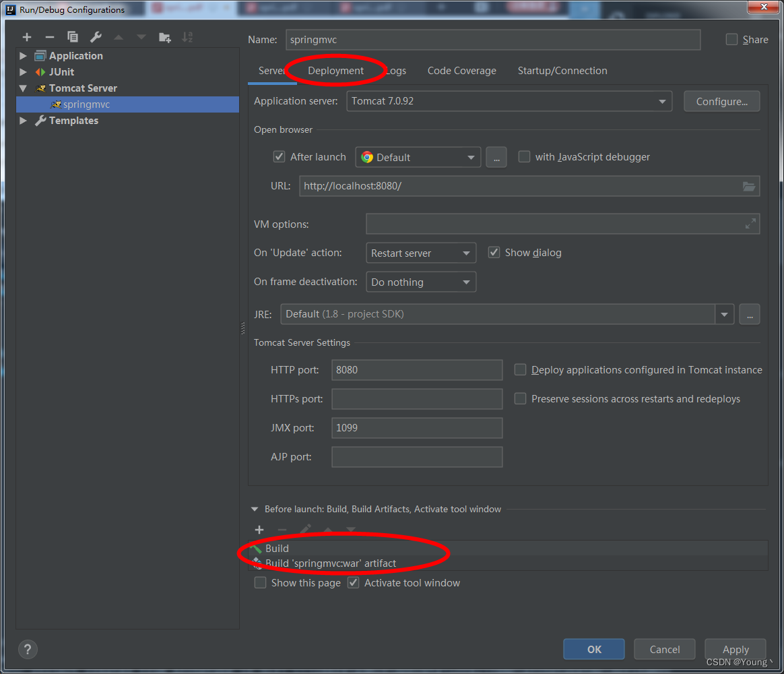The width and height of the screenshot is (784, 674).
Task: Switch to the Code Coverage tab
Action: tap(461, 71)
